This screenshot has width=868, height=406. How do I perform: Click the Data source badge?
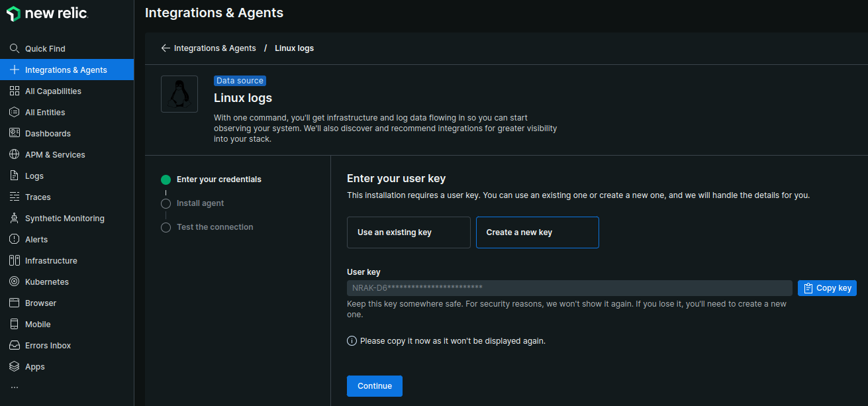240,81
